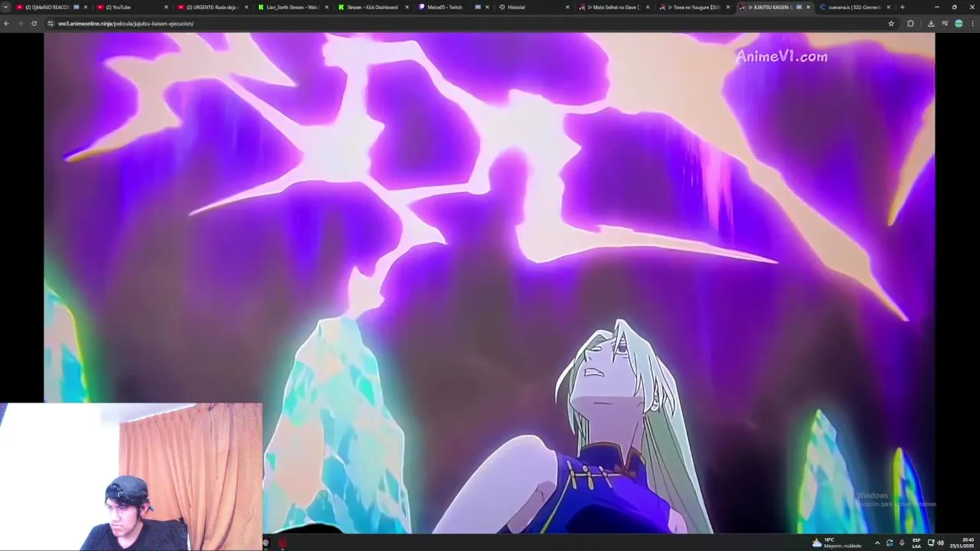Switch to the Meica05 - Twitch tab

452,7
